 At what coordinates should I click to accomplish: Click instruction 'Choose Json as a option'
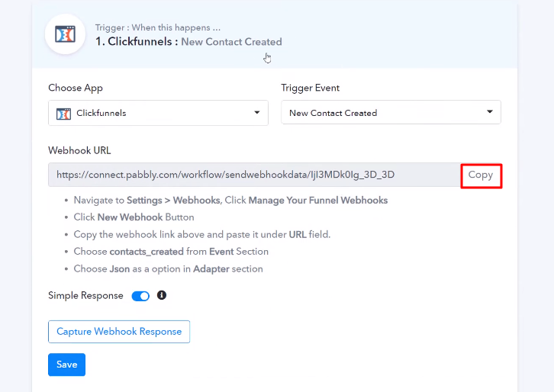[168, 269]
